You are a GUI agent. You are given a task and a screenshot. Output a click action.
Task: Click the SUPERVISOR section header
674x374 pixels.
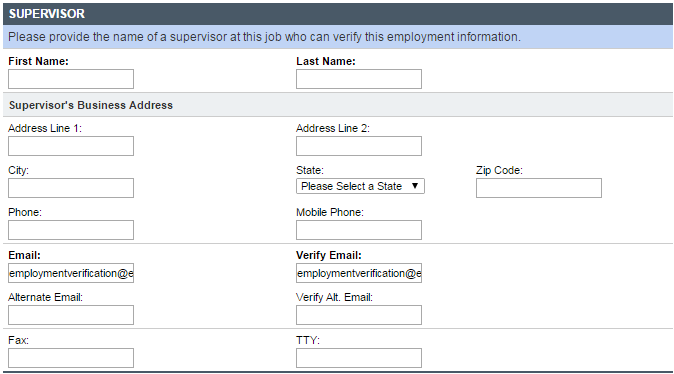[338, 14]
